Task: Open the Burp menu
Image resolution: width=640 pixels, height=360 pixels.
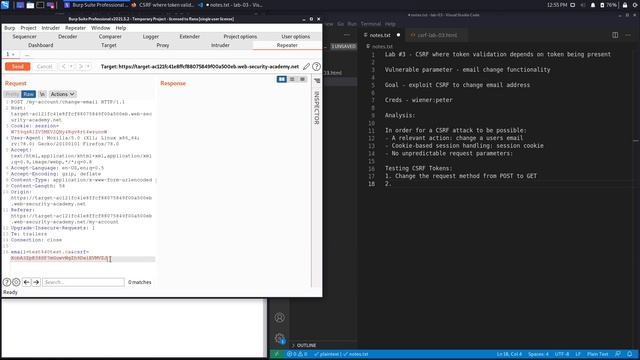Action: (x=9, y=28)
